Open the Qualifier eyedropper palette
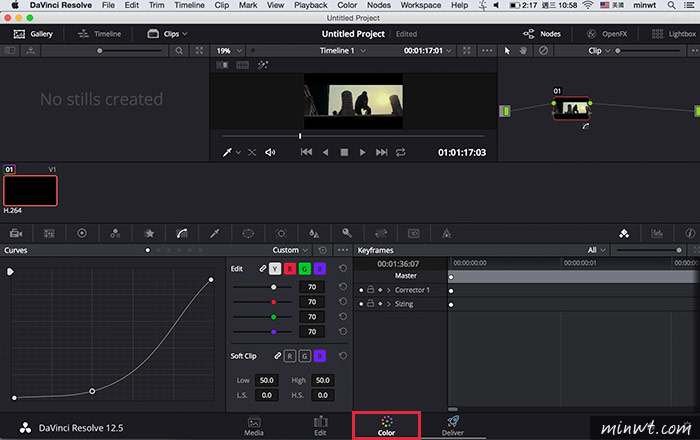The width and height of the screenshot is (700, 440). tap(215, 233)
